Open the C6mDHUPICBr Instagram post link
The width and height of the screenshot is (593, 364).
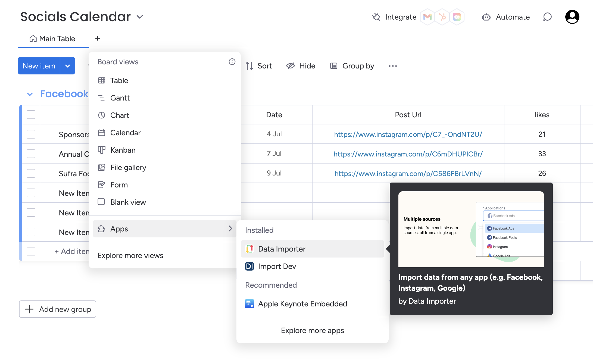(x=408, y=154)
